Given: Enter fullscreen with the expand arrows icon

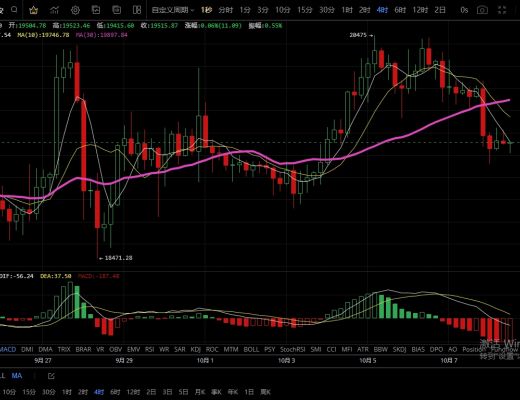Looking at the screenshot, I should coord(502,10).
